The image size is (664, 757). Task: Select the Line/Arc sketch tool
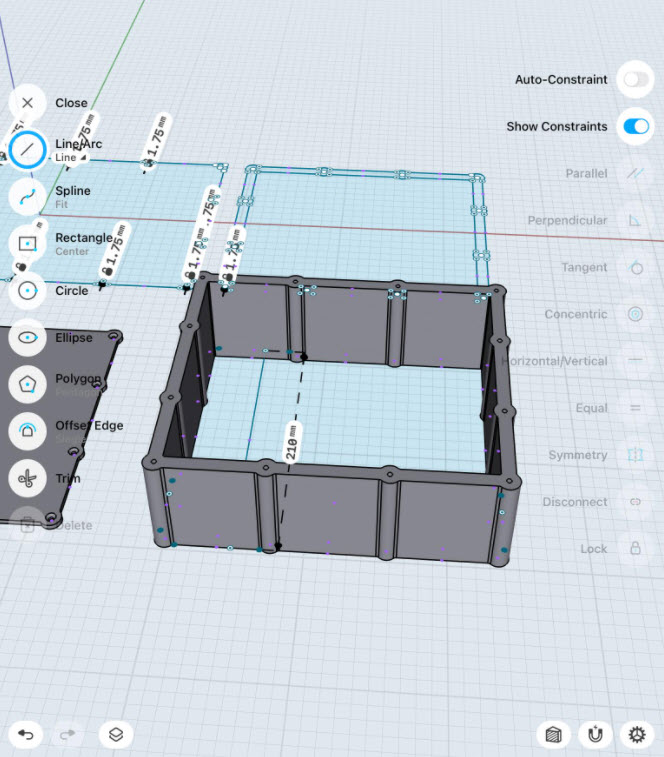(x=28, y=150)
